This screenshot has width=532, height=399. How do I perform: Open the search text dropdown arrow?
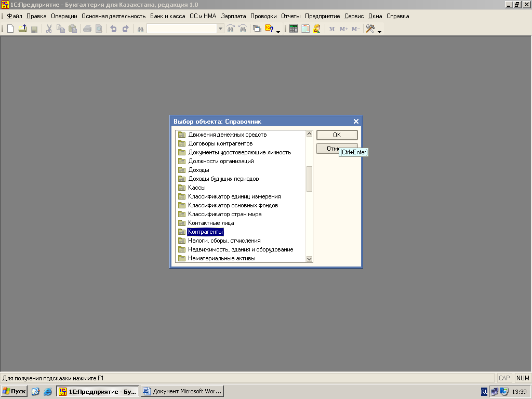220,29
